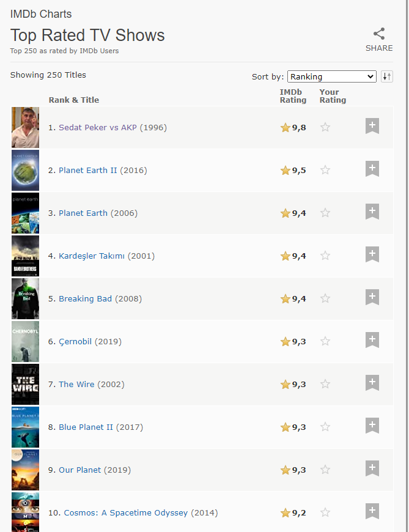Rate The Wire with empty star
The width and height of the screenshot is (409, 532).
[x=325, y=384]
